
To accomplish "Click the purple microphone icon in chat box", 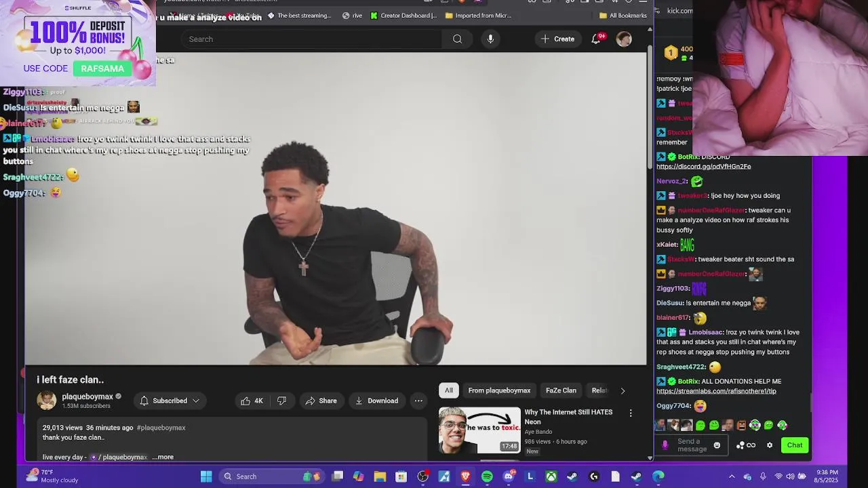I will (665, 445).
